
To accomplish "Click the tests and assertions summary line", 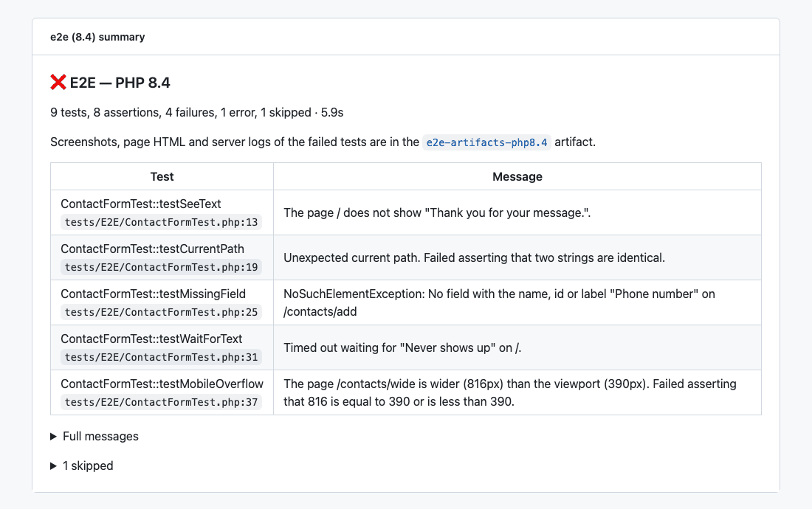I will pyautogui.click(x=197, y=112).
